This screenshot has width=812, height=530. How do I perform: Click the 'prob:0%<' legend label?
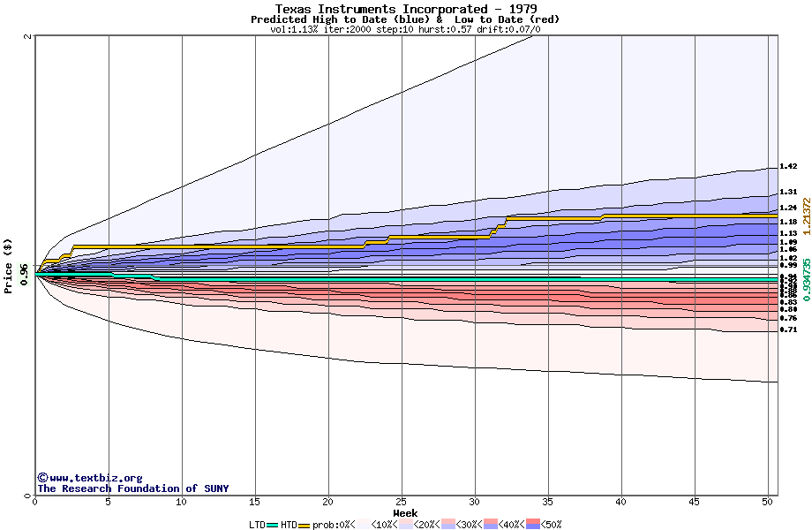click(334, 525)
